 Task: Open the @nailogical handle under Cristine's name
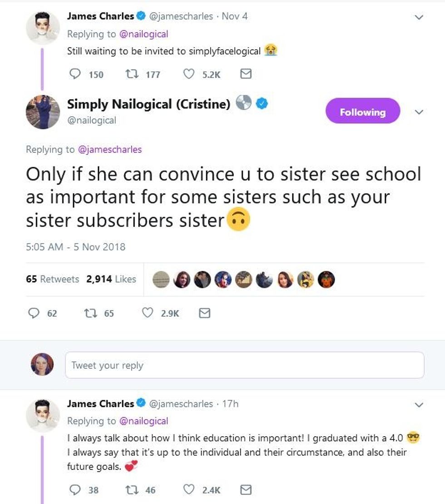point(92,120)
